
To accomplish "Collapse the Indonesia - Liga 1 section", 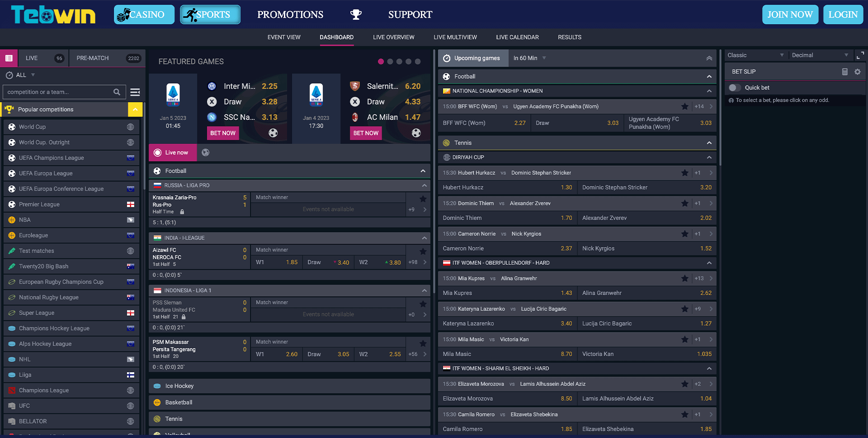I will click(x=424, y=290).
